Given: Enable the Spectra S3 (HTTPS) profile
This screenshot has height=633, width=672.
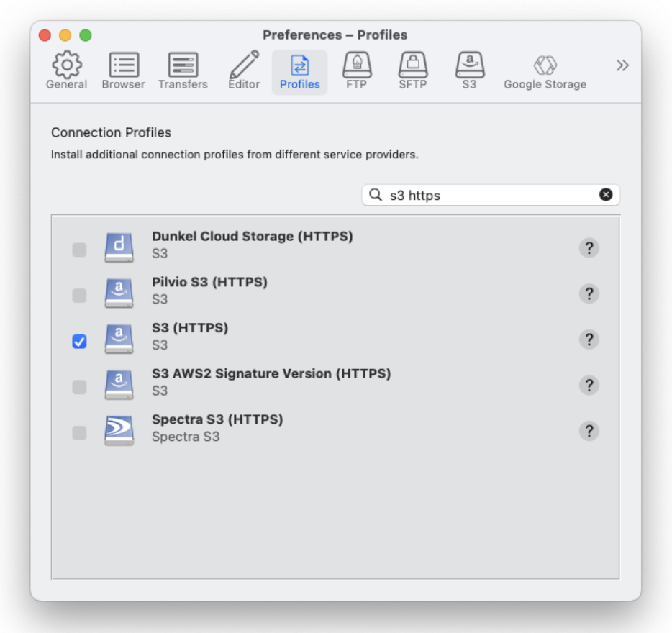Looking at the screenshot, I should (x=79, y=433).
